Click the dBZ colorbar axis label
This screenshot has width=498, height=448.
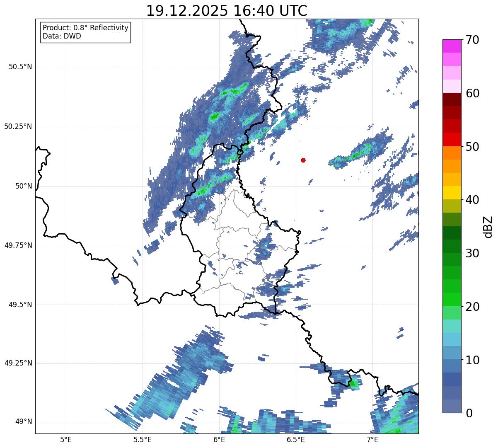489,226
